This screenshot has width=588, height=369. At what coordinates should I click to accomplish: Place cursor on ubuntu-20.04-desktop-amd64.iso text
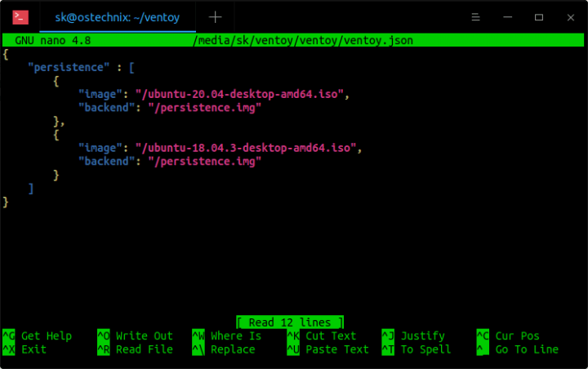242,94
